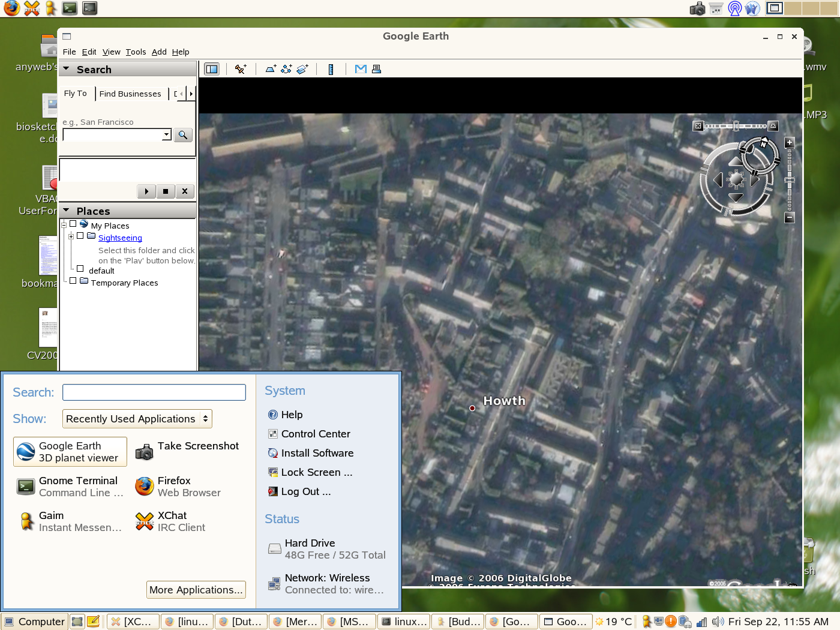Toggle the sidebar panel button in toolbar
Image resolution: width=840 pixels, height=630 pixels.
212,69
